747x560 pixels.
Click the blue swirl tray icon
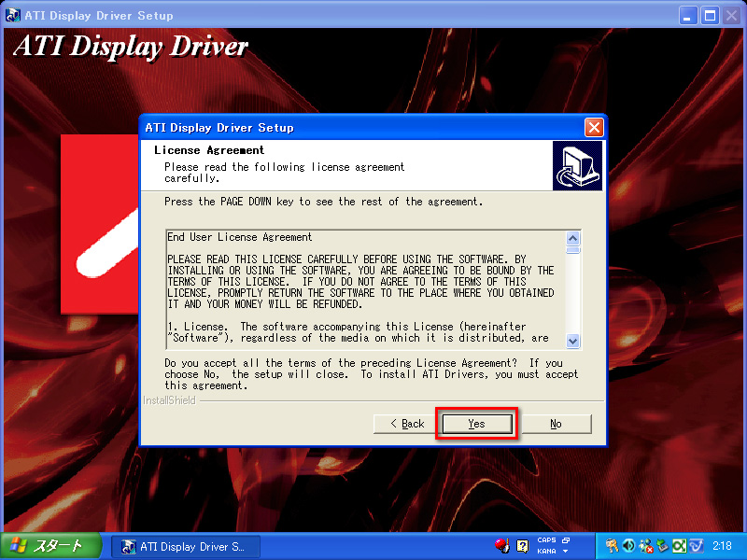[x=696, y=546]
